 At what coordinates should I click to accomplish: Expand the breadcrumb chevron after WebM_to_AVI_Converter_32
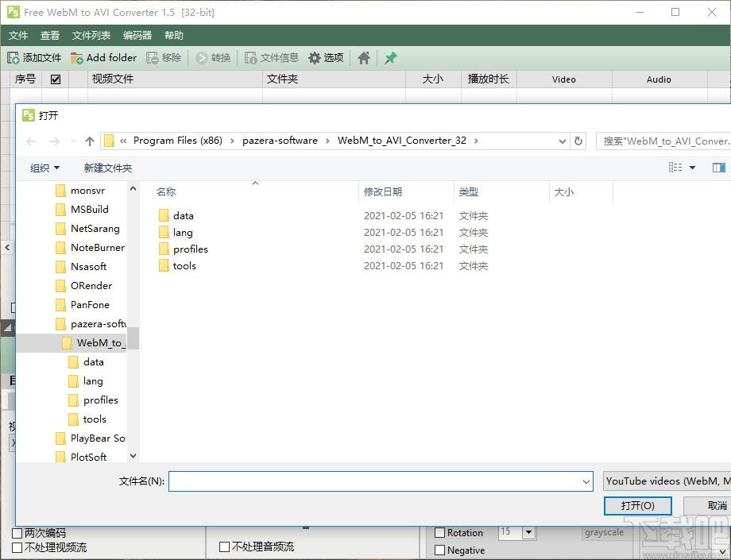[475, 141]
